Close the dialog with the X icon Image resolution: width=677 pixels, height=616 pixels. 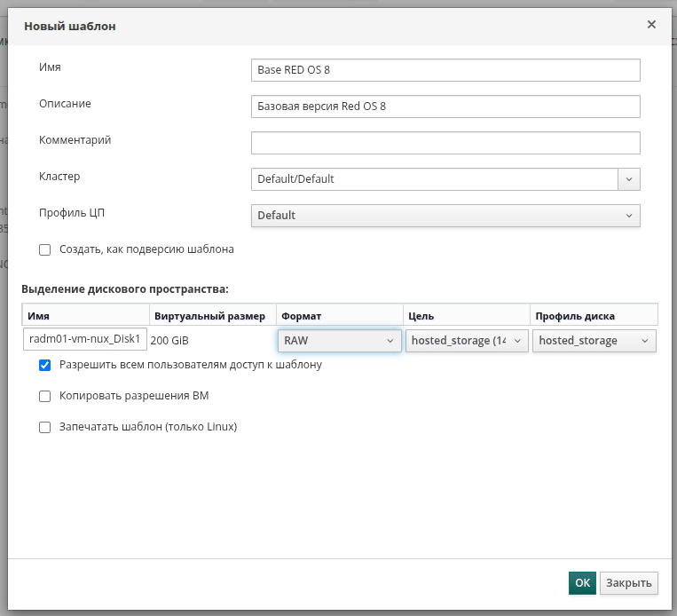click(x=651, y=25)
